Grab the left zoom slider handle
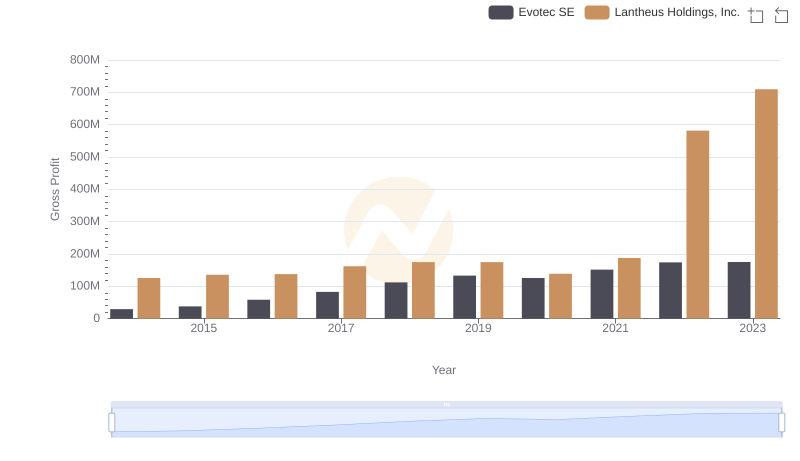The image size is (800, 461). click(112, 422)
